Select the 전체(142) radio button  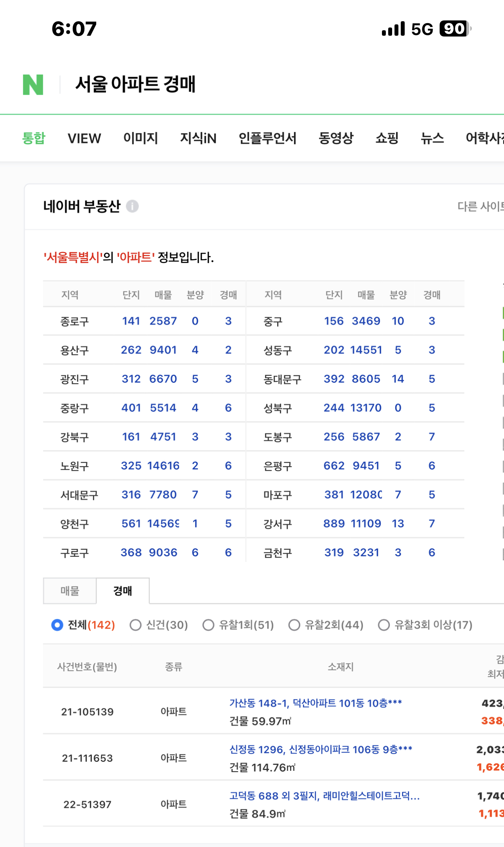57,625
